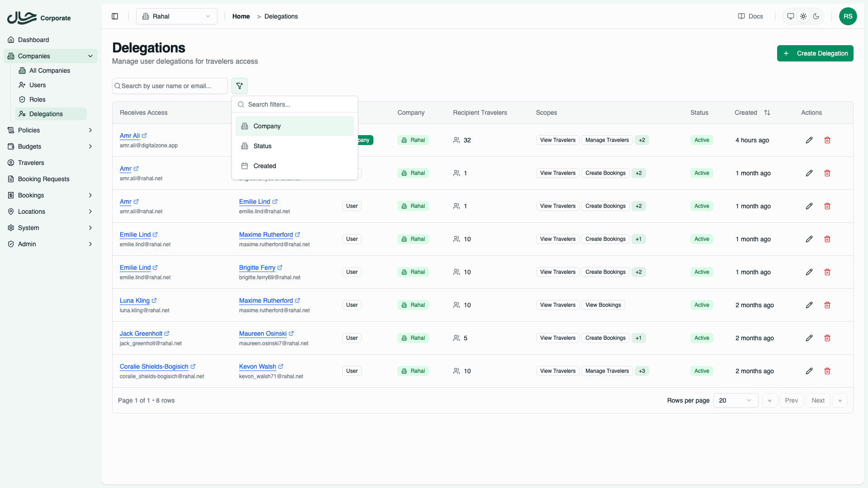Click the Created column sort arrows
Viewport: 868px width, 488px height.
[767, 113]
